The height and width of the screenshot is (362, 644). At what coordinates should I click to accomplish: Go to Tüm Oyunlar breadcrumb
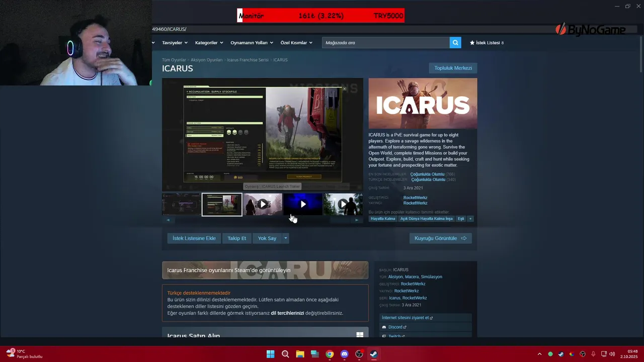click(x=174, y=60)
